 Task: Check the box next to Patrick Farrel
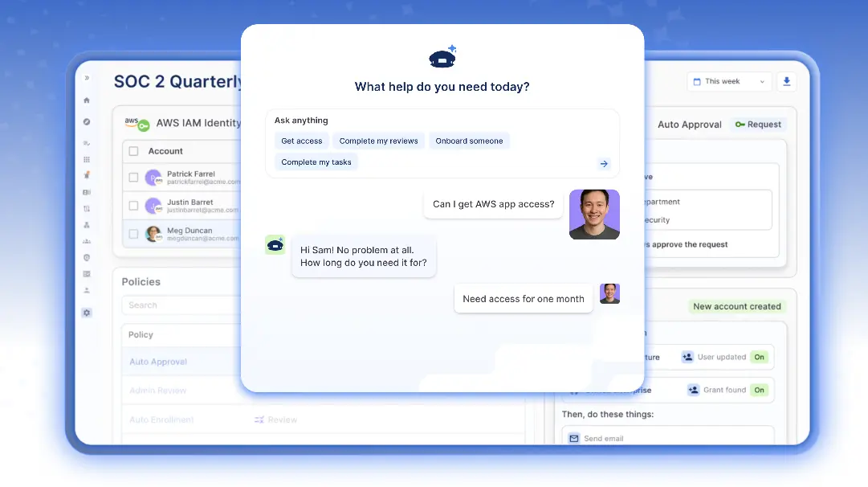coord(134,178)
